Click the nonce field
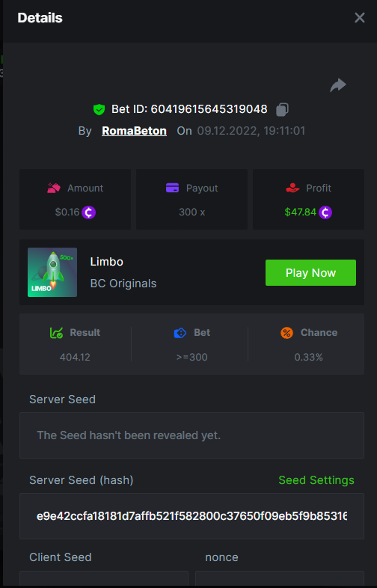 pyautogui.click(x=280, y=578)
